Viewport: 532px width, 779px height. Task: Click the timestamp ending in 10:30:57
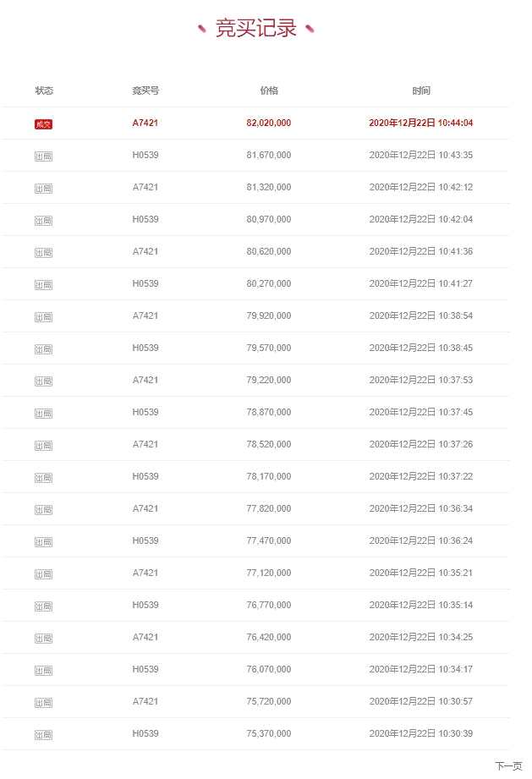421,702
